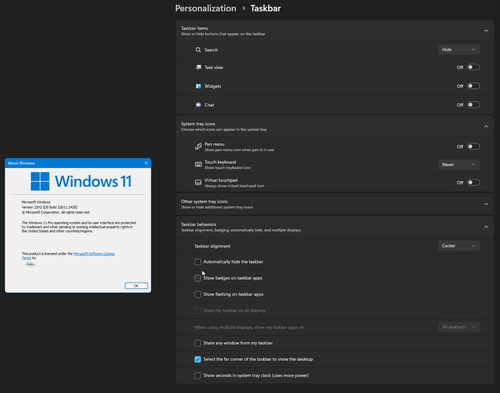Viewport: 500px width, 393px height.
Task: Click the Chat icon
Action: [198, 105]
